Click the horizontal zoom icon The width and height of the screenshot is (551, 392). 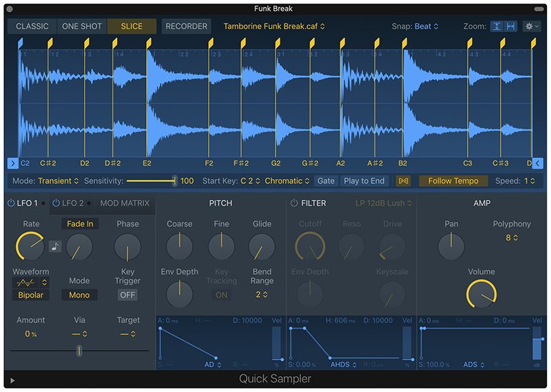510,26
